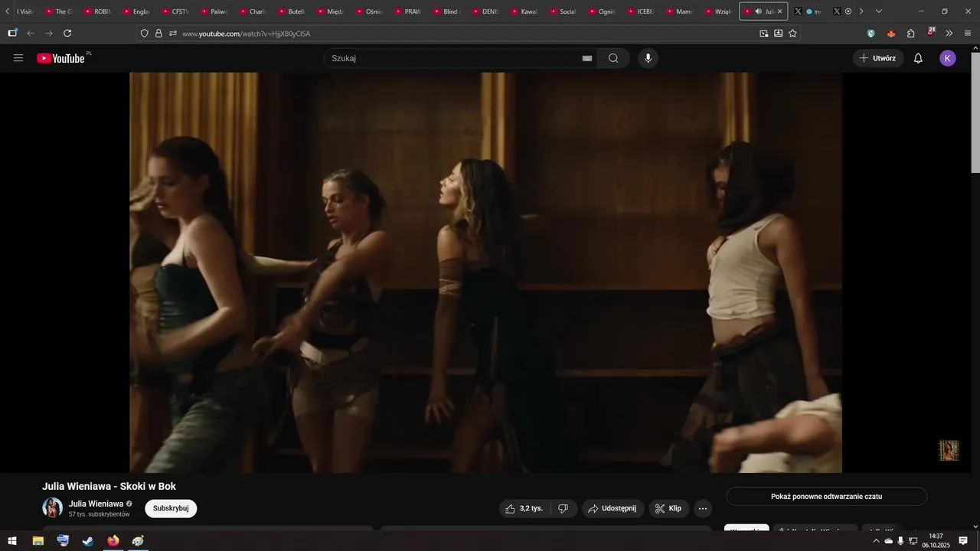
Task: Click the video player area
Action: pyautogui.click(x=485, y=272)
